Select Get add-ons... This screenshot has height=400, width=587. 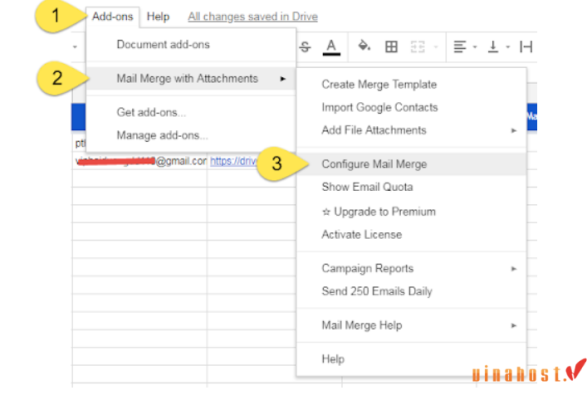(191, 112)
